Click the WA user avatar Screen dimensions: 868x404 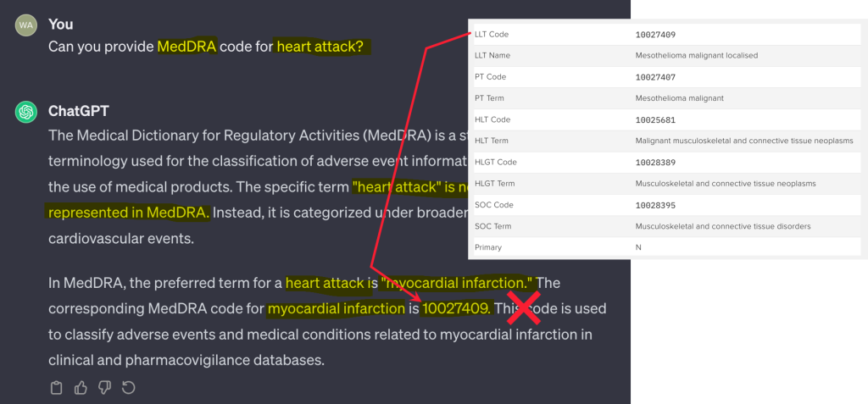point(26,25)
